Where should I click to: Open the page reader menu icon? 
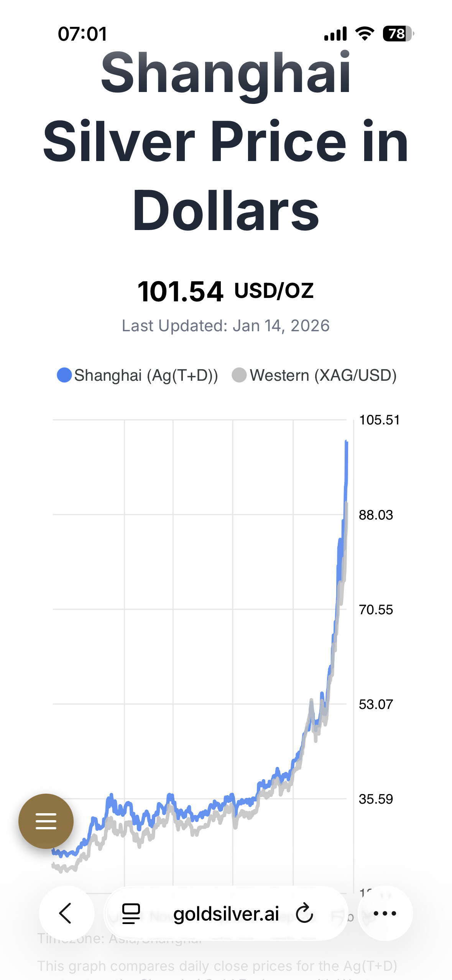click(131, 913)
